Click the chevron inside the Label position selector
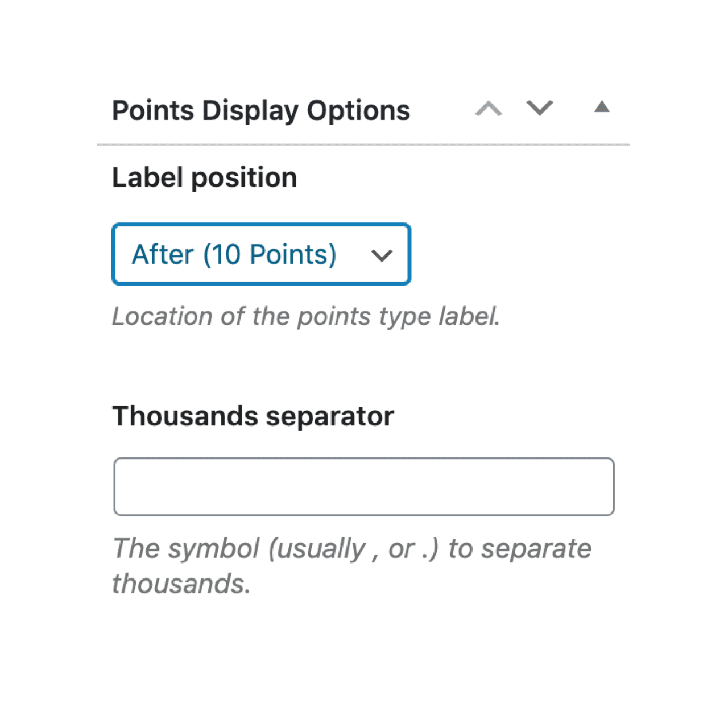The width and height of the screenshot is (728, 728). point(382,255)
